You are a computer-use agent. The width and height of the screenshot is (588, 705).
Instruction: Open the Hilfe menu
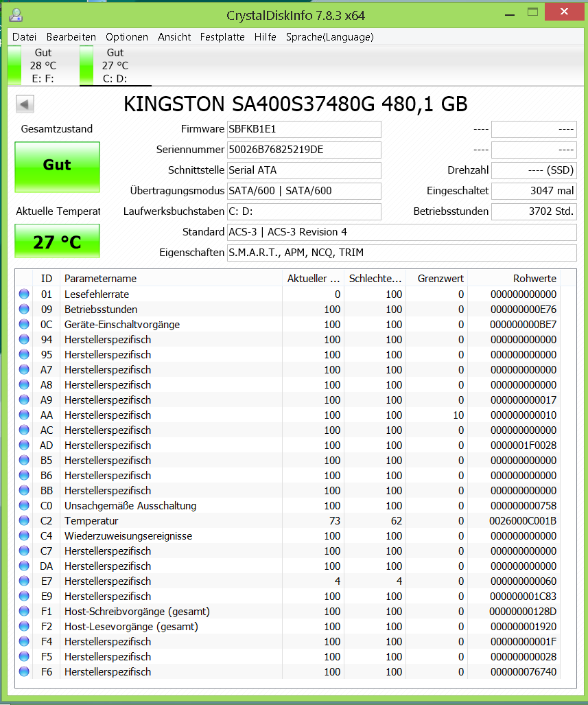[x=266, y=37]
